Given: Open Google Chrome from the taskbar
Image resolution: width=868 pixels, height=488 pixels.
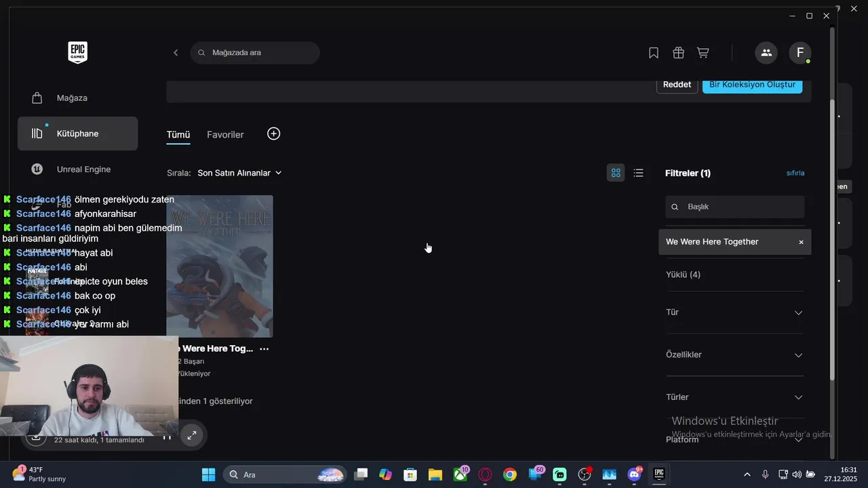Looking at the screenshot, I should [x=510, y=474].
